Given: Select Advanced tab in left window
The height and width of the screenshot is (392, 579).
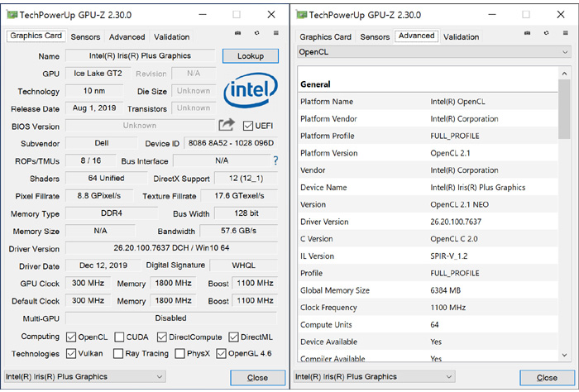Looking at the screenshot, I should pos(127,37).
